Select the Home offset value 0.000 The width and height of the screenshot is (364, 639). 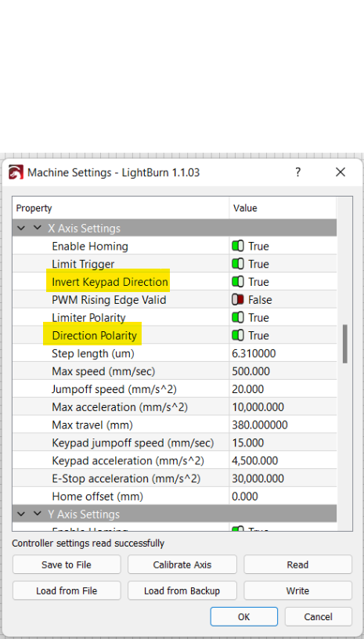click(x=245, y=496)
